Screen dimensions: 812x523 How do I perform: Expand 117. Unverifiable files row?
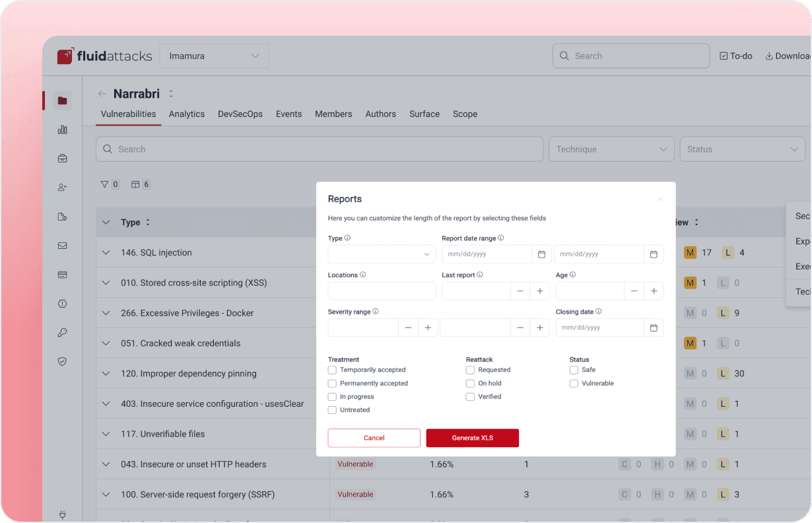point(106,434)
